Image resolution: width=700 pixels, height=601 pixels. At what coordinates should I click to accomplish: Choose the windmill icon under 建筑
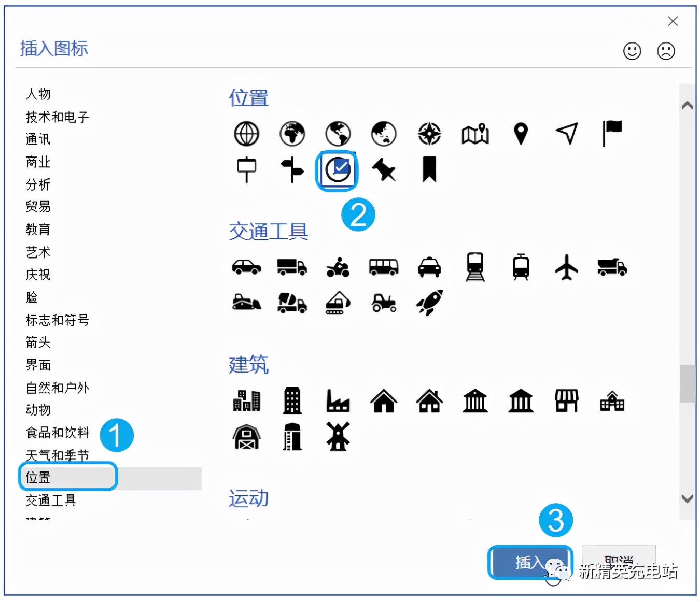pos(338,437)
